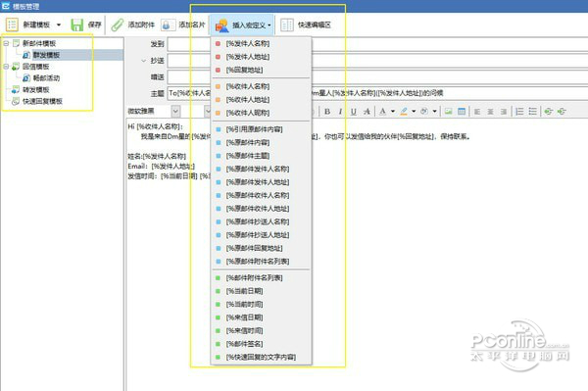Click the 主题 subject field
588x391 pixels.
377,93
